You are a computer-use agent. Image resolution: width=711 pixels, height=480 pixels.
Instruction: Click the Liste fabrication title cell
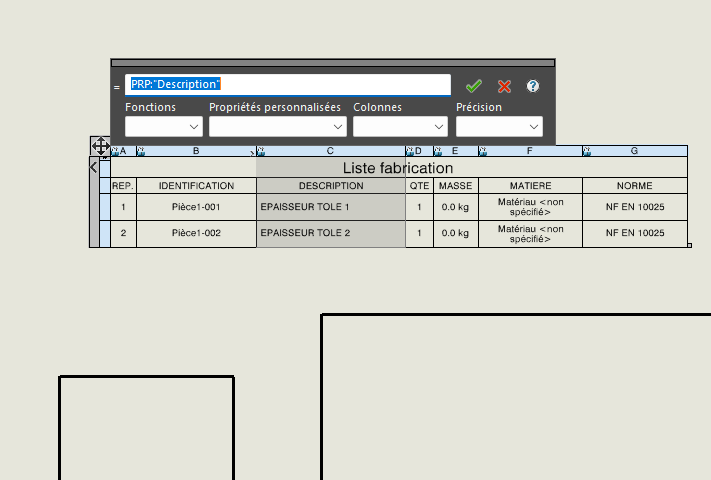pos(398,168)
